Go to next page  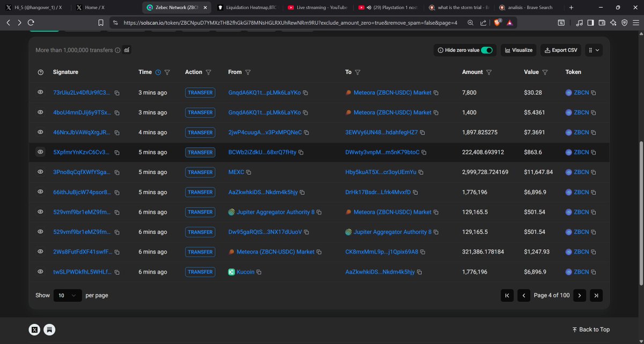[579, 296]
